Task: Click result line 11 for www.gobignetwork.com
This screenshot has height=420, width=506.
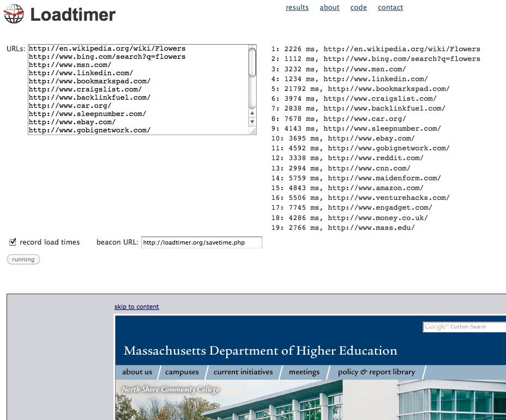Action: 360,148
